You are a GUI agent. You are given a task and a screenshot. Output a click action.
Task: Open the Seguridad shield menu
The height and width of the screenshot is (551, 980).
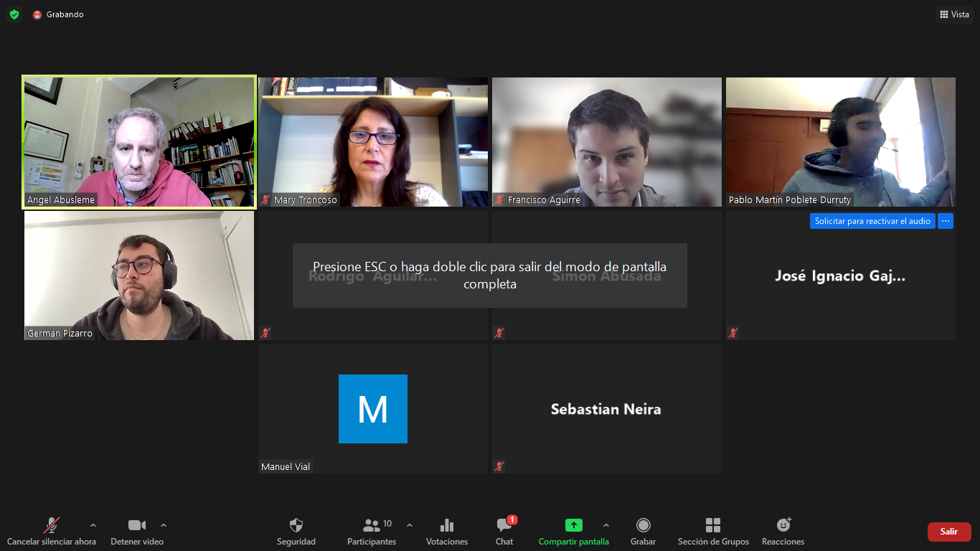pos(296,532)
